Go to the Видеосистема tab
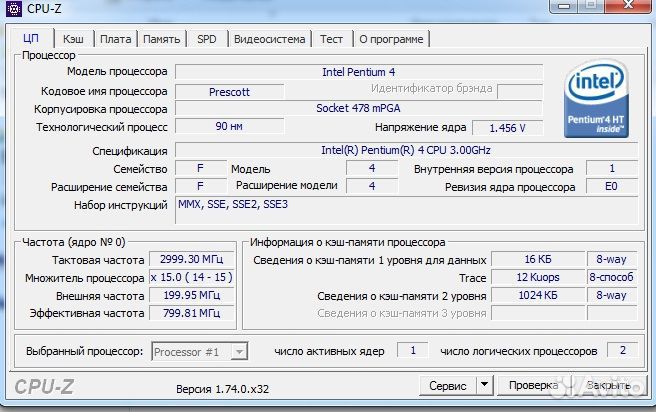Screen dimensions: 656x412 (269, 39)
